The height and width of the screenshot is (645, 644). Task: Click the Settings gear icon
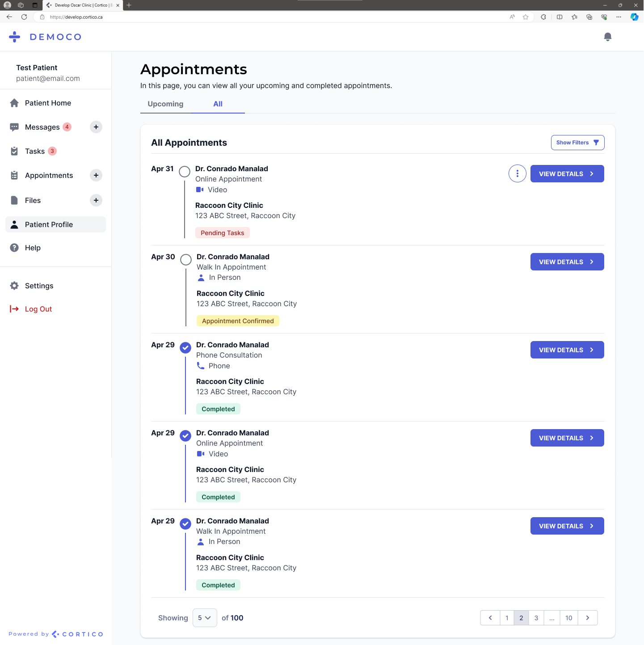click(x=14, y=286)
